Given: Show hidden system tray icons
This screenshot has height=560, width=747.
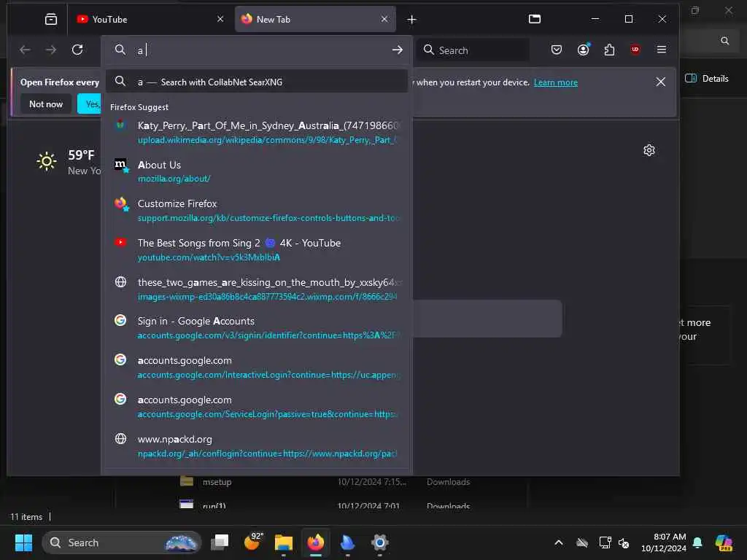Looking at the screenshot, I should pos(558,542).
